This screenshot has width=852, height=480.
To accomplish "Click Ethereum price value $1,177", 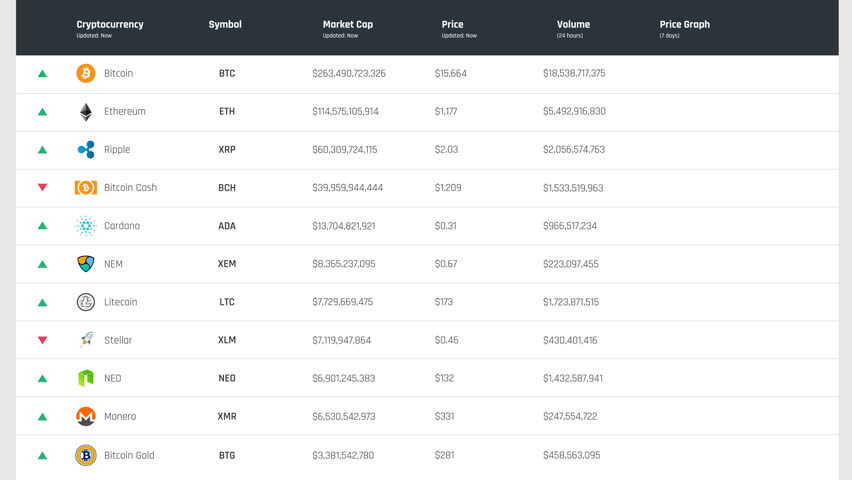I will click(x=446, y=111).
